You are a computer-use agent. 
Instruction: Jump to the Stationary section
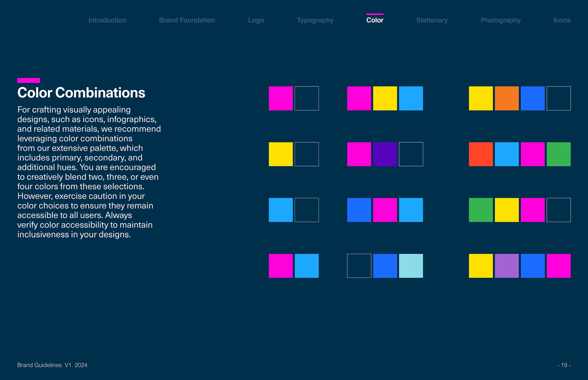click(x=432, y=20)
